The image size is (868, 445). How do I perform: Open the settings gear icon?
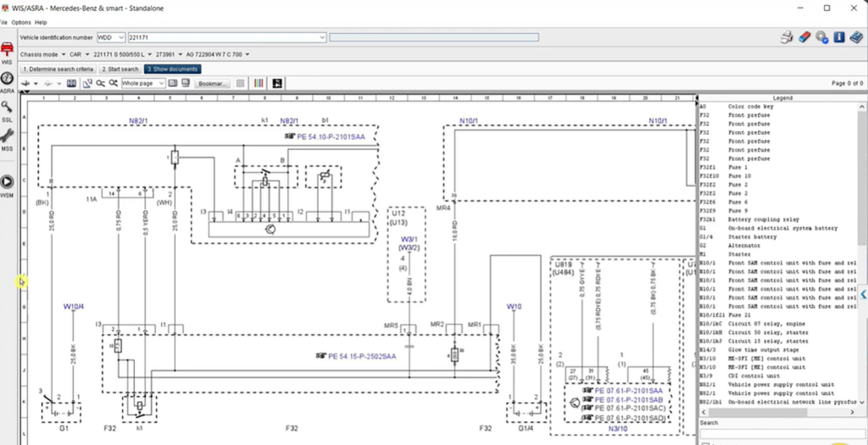click(822, 37)
